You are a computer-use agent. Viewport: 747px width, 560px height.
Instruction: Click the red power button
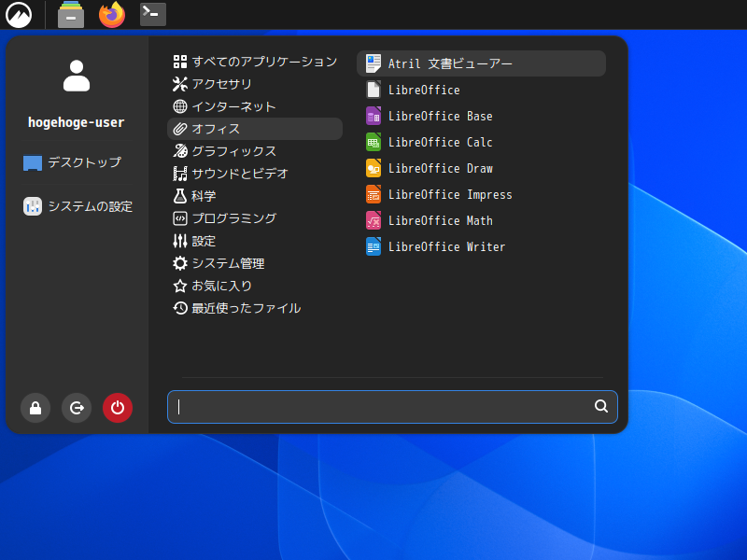point(118,408)
